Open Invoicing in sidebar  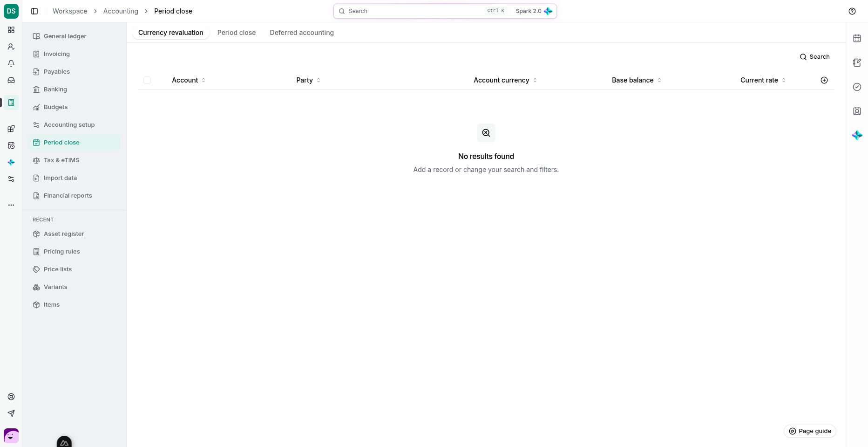click(x=74, y=54)
